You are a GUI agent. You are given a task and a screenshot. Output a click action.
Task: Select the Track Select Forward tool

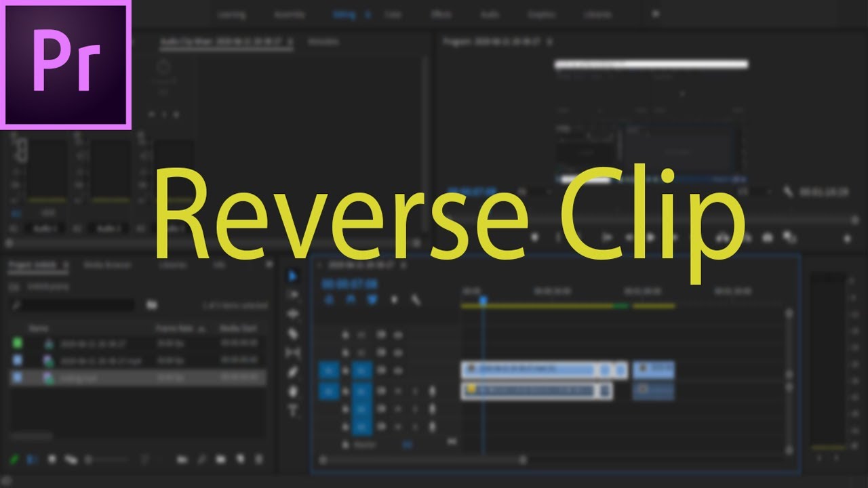[x=293, y=295]
